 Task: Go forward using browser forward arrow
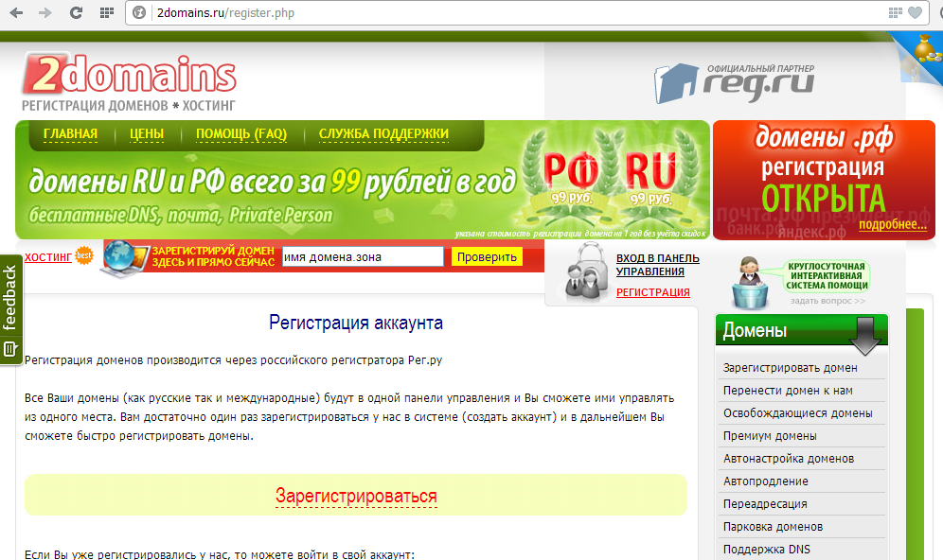coord(45,12)
